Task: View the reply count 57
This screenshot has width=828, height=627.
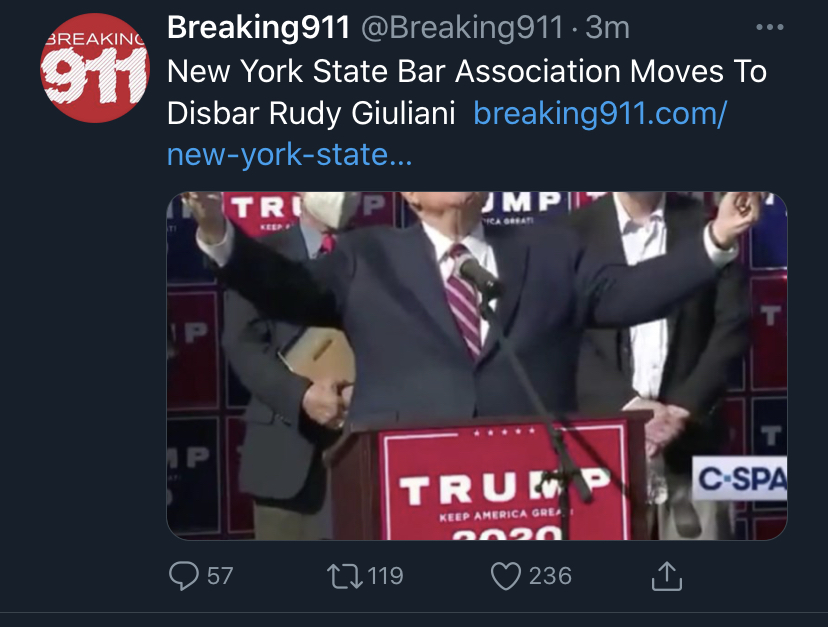Action: (x=220, y=576)
